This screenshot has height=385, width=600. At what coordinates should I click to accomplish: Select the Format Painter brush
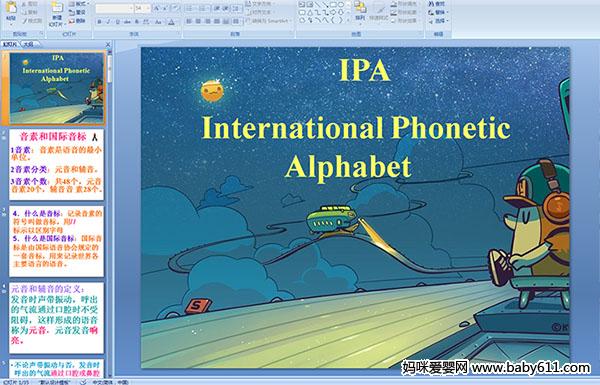click(x=24, y=21)
